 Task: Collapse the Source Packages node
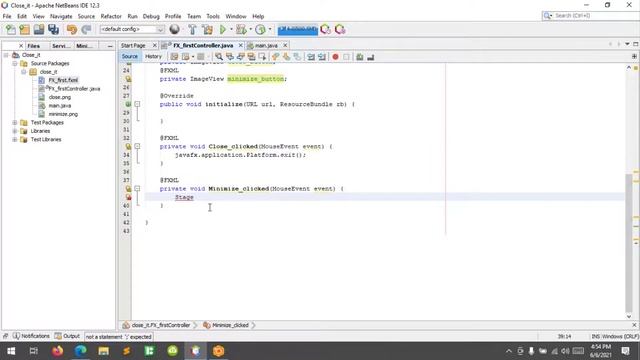point(15,63)
